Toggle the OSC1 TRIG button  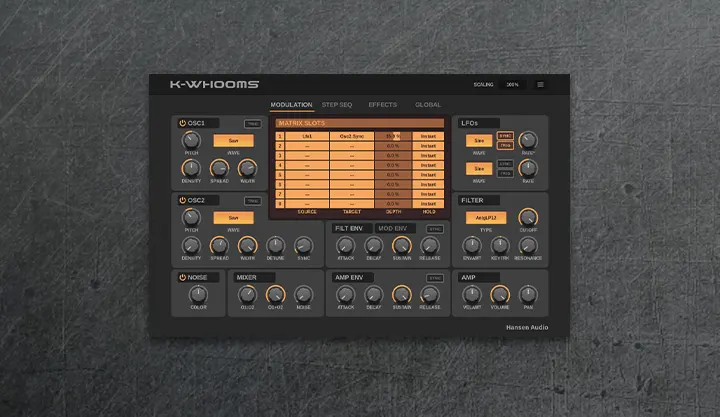tap(252, 123)
